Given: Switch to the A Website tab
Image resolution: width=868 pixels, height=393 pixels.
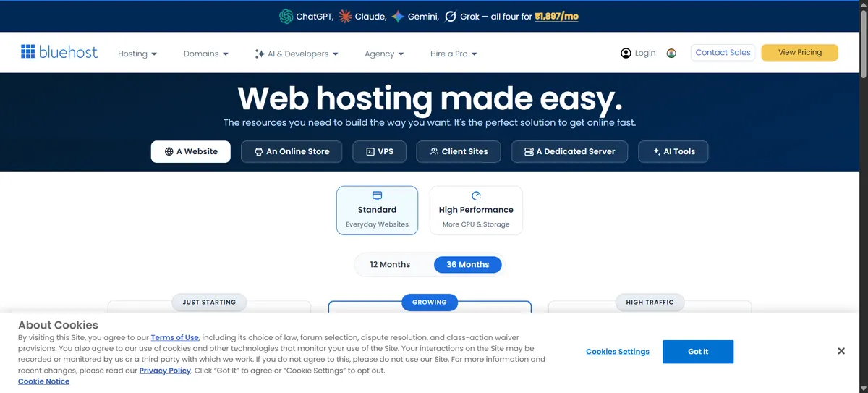Looking at the screenshot, I should [191, 151].
